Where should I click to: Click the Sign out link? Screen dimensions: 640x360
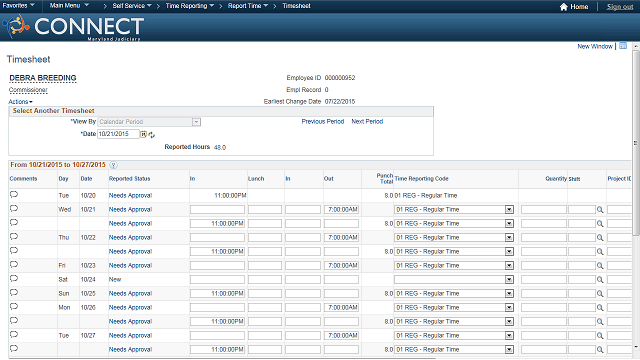click(620, 7)
